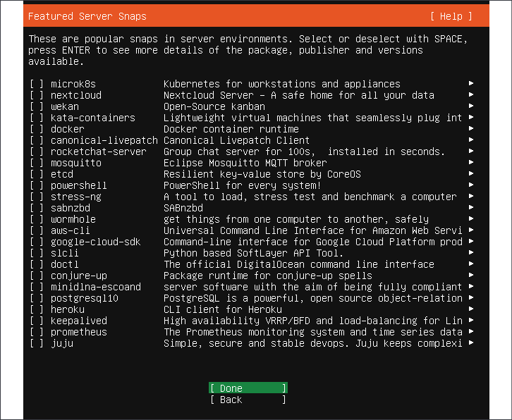This screenshot has width=512, height=420.
Task: Open the Help menu
Action: (x=451, y=16)
